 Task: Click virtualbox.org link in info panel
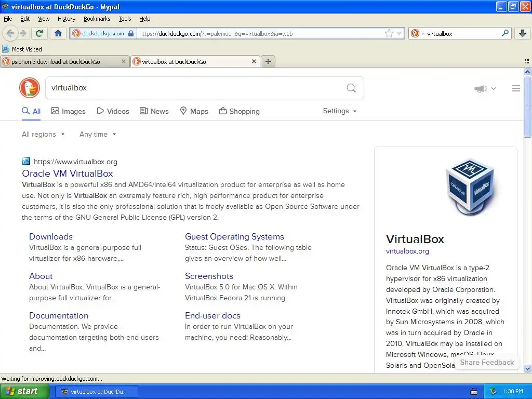pos(407,251)
